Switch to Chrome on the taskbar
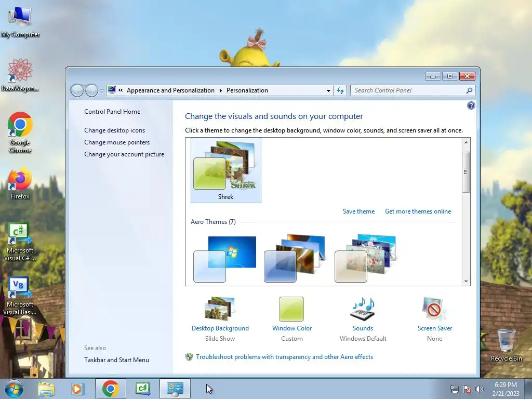Viewport: 532px width, 399px height. point(110,389)
